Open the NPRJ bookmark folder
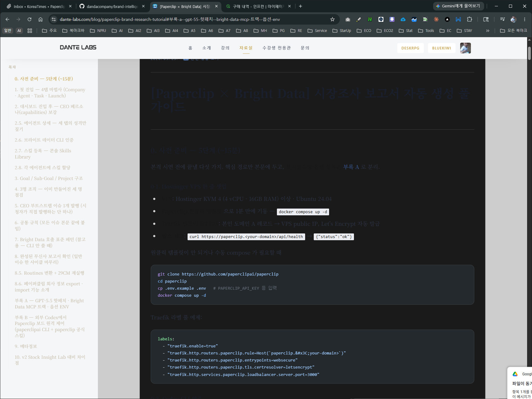 click(98, 31)
